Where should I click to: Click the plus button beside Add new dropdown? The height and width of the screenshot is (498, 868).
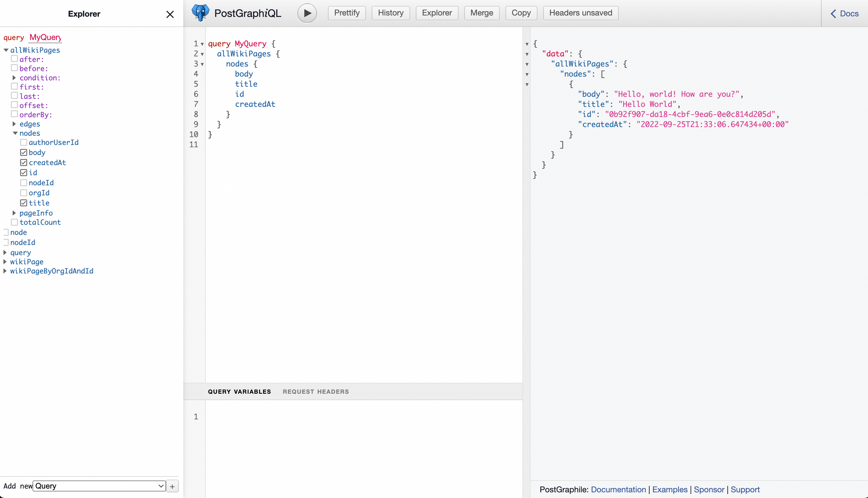coord(172,486)
